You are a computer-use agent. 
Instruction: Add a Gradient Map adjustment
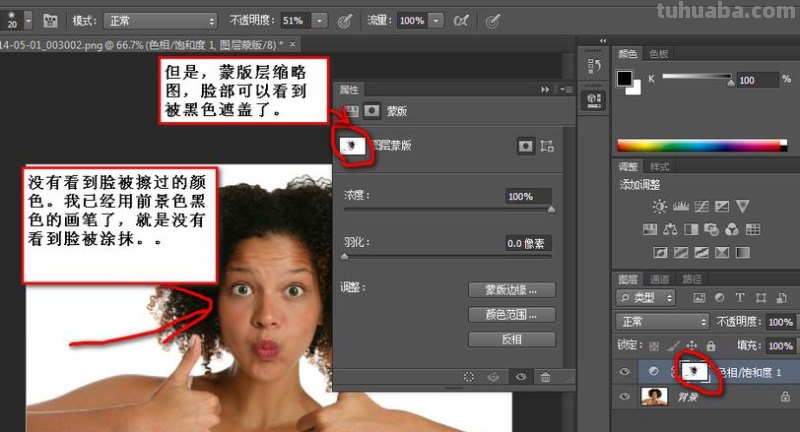pos(742,252)
